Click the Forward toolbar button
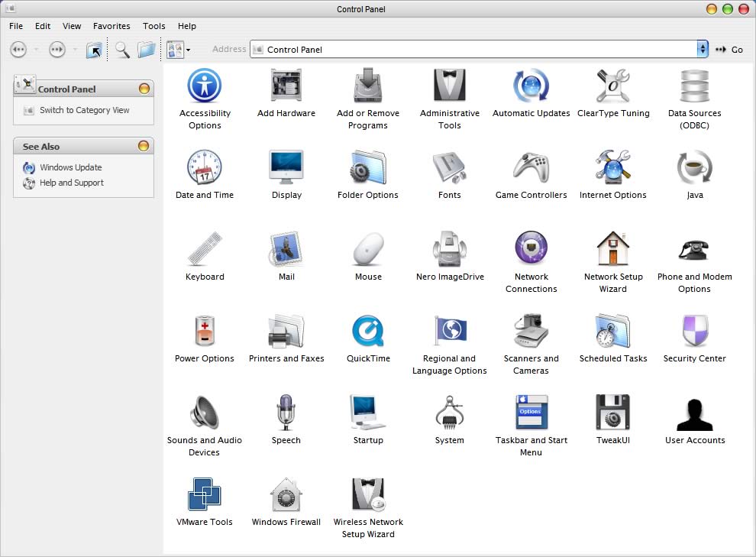 (x=57, y=49)
